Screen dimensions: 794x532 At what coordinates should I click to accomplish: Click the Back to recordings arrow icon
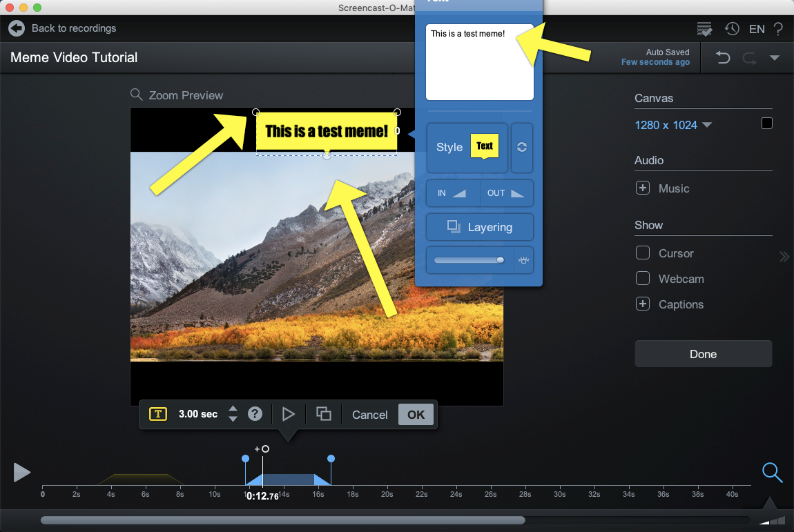16,28
